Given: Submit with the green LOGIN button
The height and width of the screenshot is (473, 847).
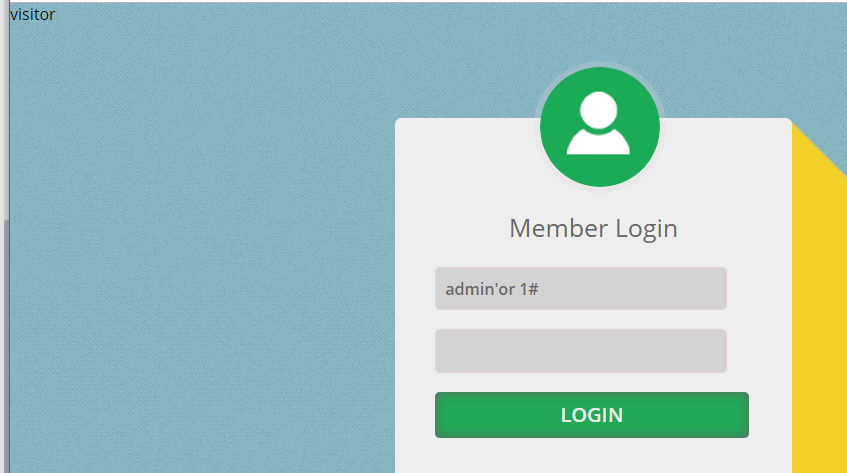Looking at the screenshot, I should pos(591,415).
